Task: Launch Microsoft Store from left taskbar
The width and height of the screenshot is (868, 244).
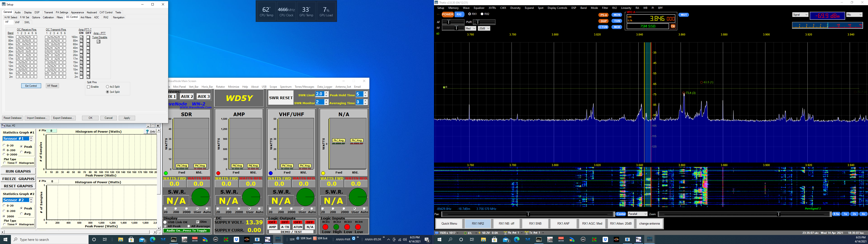Action: tap(131, 240)
